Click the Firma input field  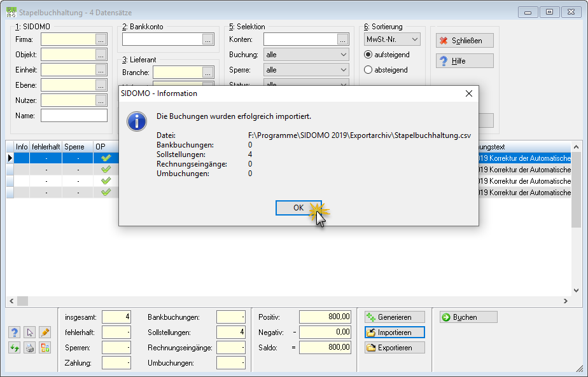click(68, 39)
